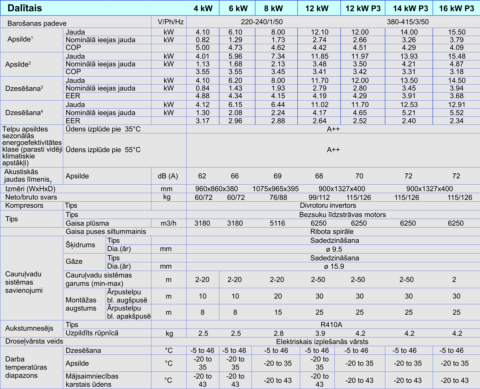The height and width of the screenshot is (389, 480).
Task: Click the 220-240/1/50 power supply cell
Action: tap(262, 22)
